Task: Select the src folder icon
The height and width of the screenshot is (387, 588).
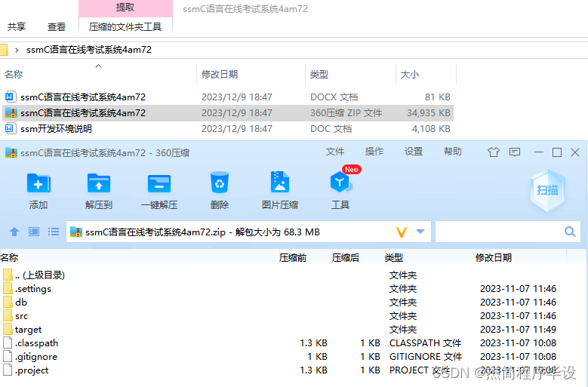Action: pyautogui.click(x=8, y=315)
